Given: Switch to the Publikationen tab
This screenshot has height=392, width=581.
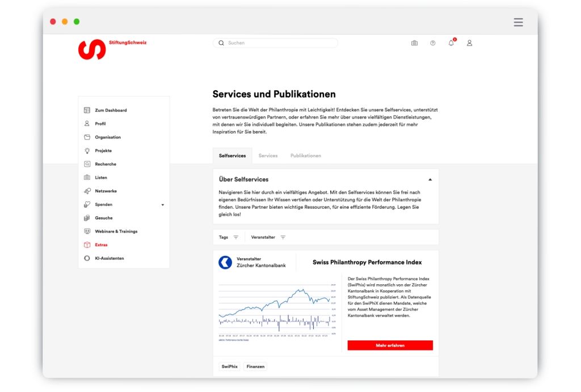Looking at the screenshot, I should (305, 155).
